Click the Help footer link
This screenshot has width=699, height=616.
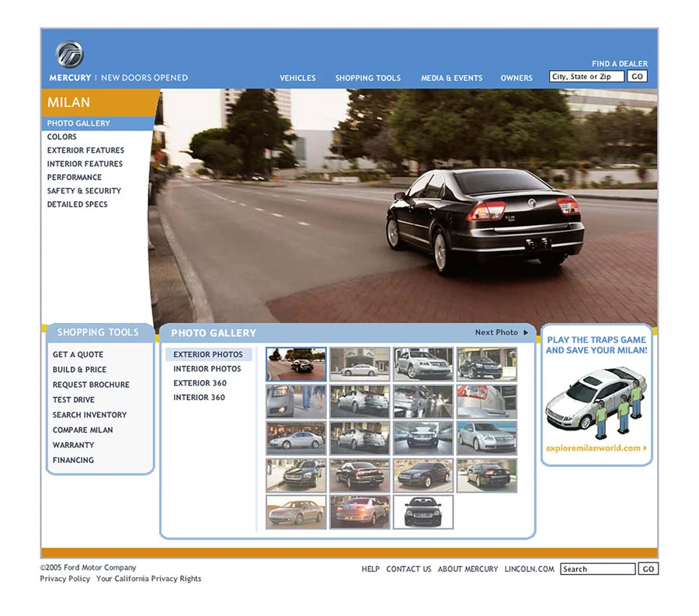370,569
